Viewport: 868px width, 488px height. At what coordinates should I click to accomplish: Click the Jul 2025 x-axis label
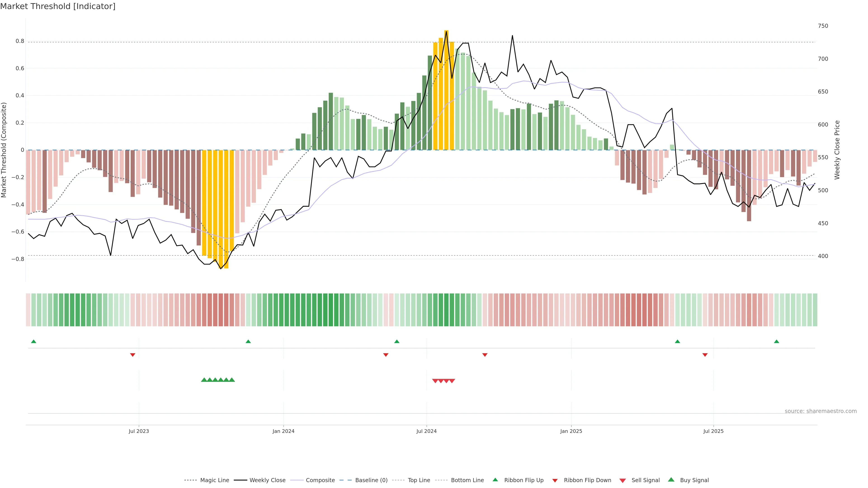pyautogui.click(x=713, y=431)
